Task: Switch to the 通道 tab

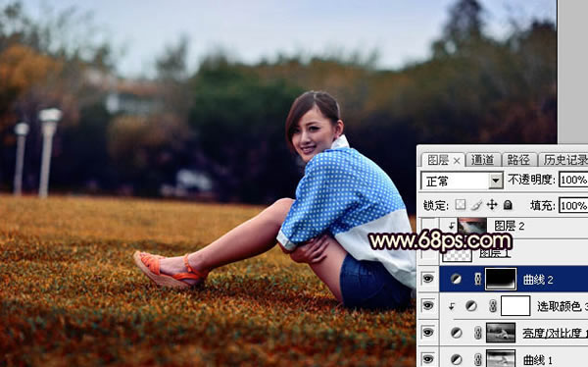Action: click(x=482, y=160)
